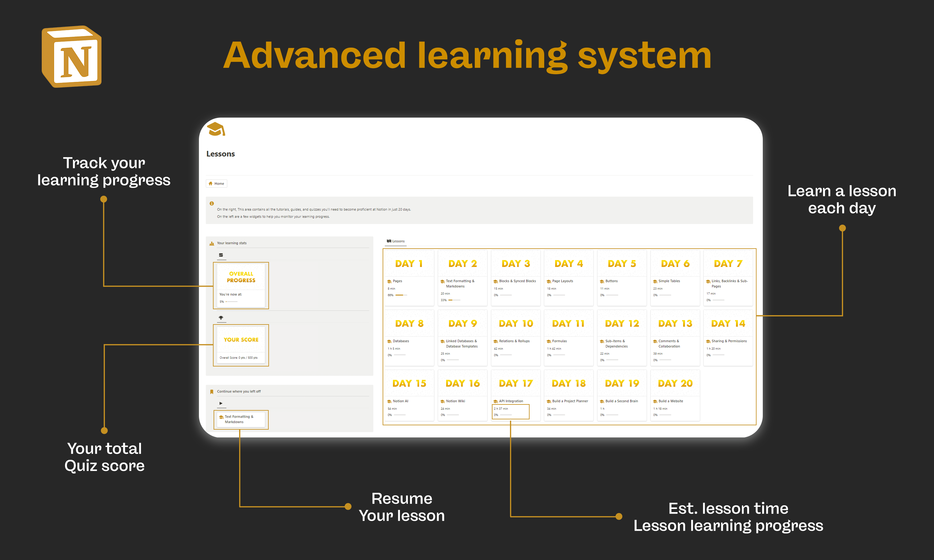
Task: Go to the Home page button
Action: [x=216, y=184]
